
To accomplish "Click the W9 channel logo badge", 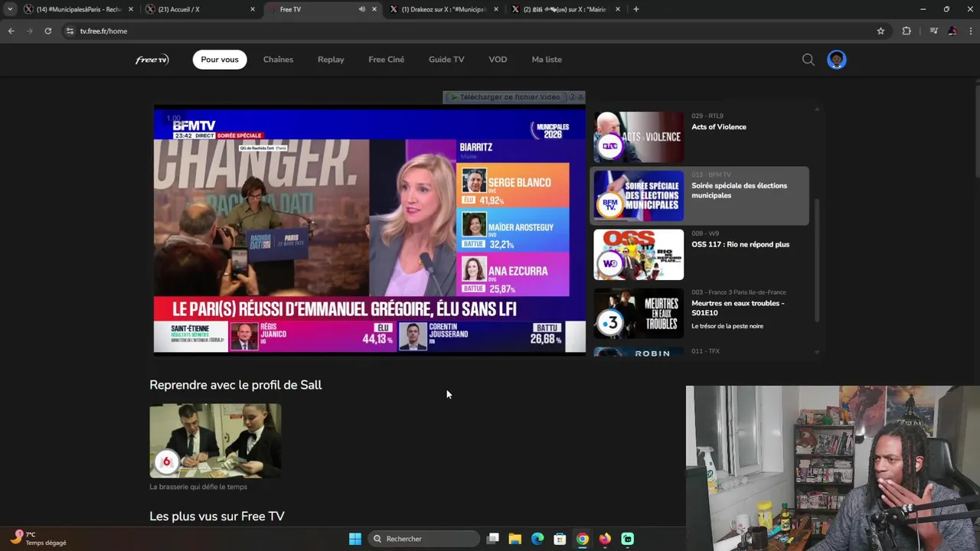I will click(x=610, y=263).
